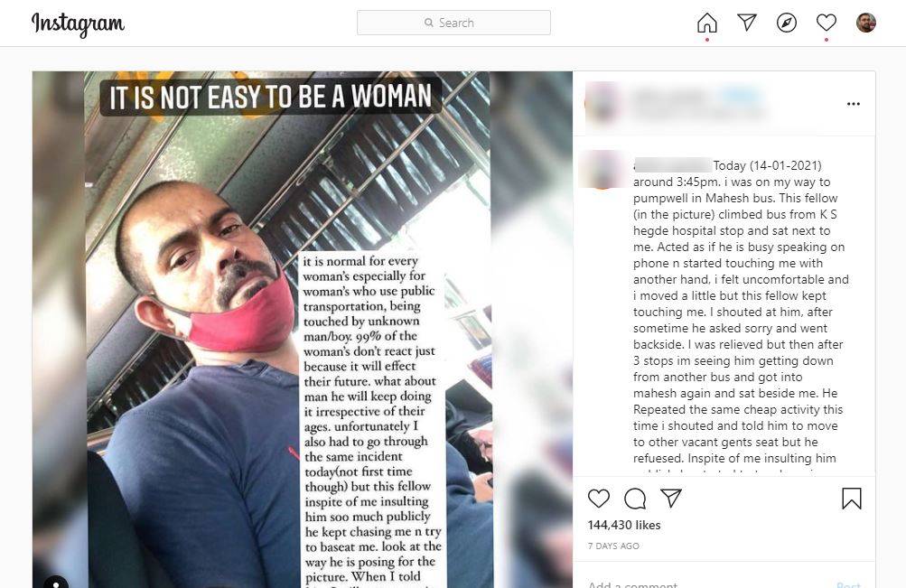Save post with bookmark icon
Image resolution: width=906 pixels, height=588 pixels.
coord(852,499)
